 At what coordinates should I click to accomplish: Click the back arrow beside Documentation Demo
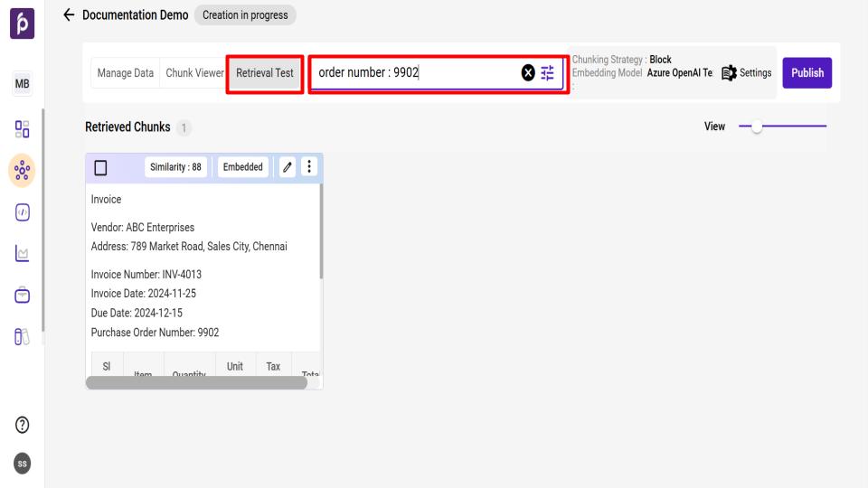click(x=70, y=16)
